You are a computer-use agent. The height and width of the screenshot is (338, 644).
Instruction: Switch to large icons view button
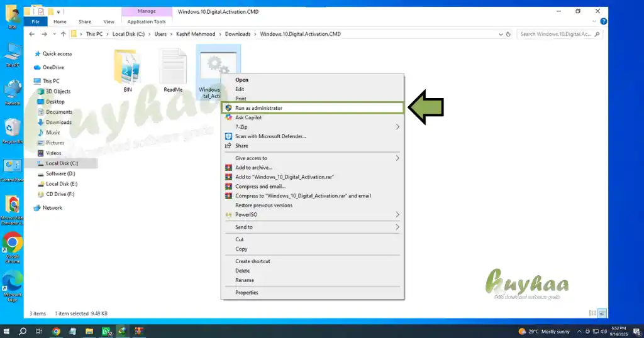(x=602, y=313)
